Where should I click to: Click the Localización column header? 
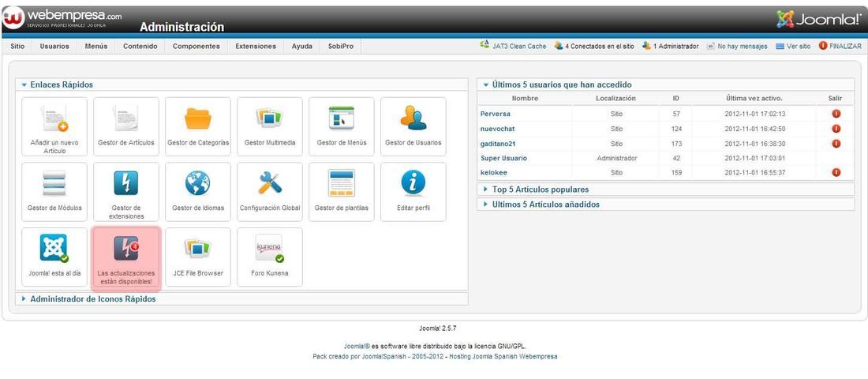(x=615, y=98)
